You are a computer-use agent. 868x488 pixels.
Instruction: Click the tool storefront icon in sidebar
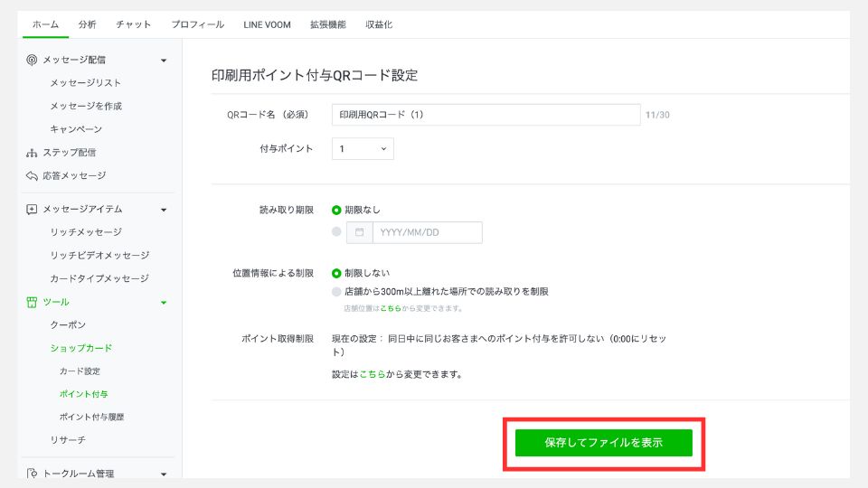32,302
